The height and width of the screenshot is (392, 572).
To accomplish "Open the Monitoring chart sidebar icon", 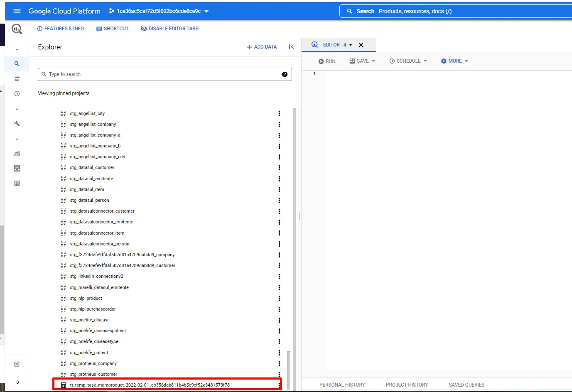I will 17,154.
